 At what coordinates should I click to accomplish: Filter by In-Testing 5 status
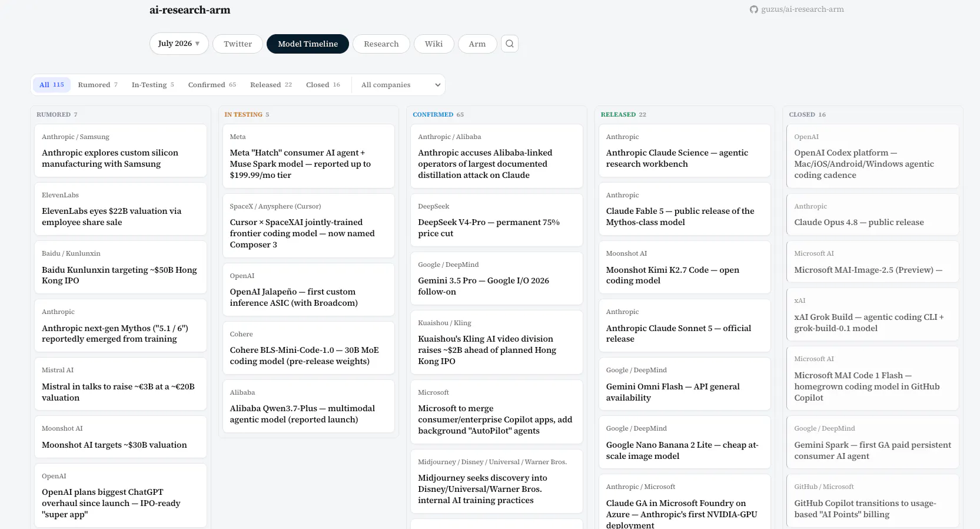tap(153, 85)
